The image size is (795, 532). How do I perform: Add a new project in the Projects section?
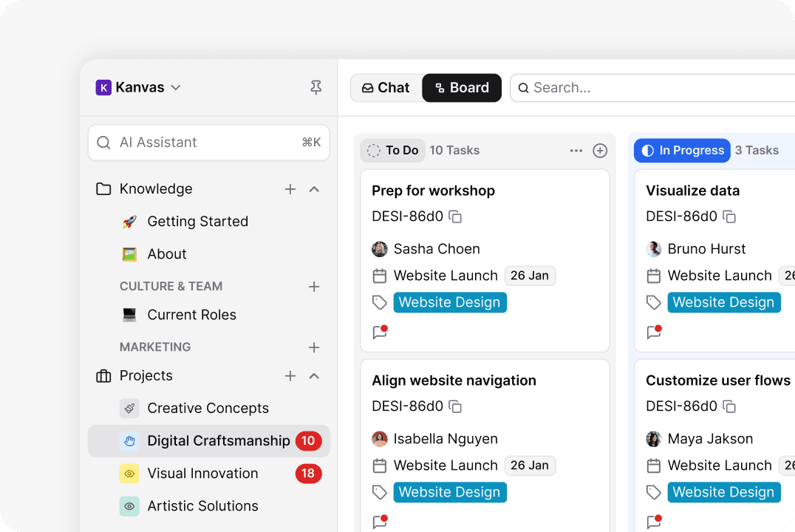coord(290,375)
